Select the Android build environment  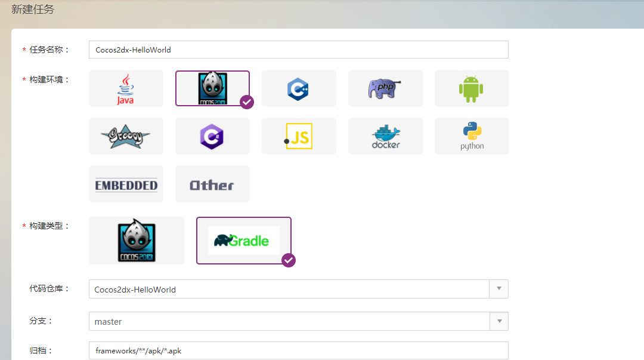[x=472, y=88]
